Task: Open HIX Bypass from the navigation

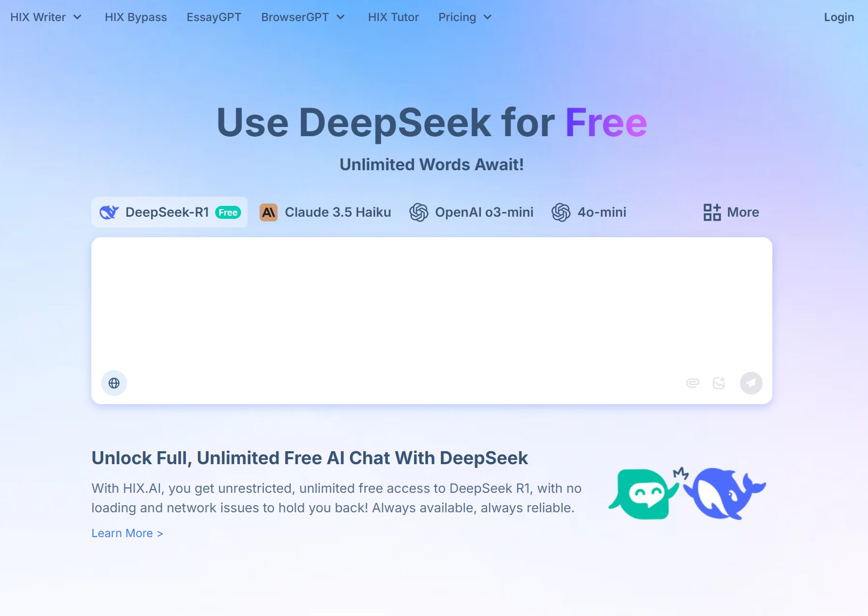Action: (136, 17)
